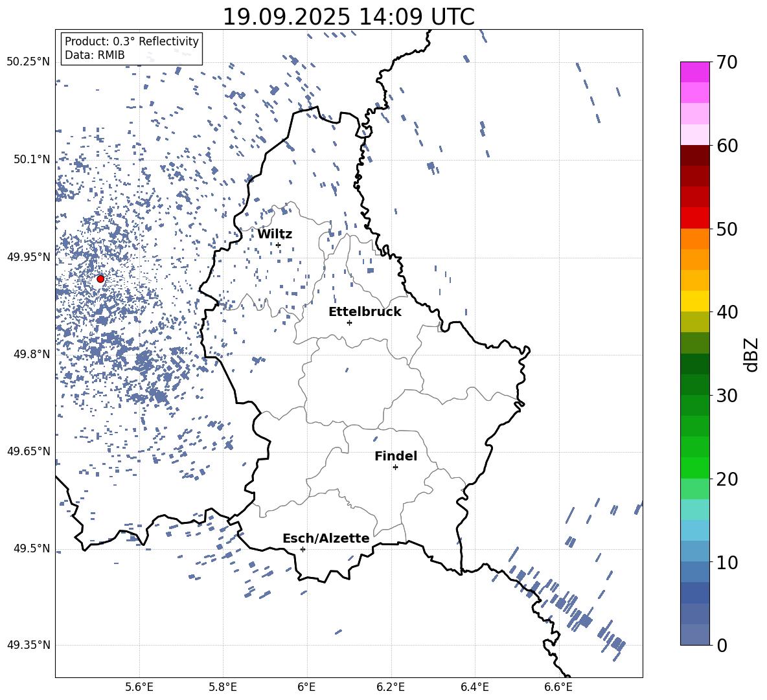Click the title 19.09.2025 14:09 UTC
Image resolution: width=767 pixels, height=700 pixels.
point(349,17)
